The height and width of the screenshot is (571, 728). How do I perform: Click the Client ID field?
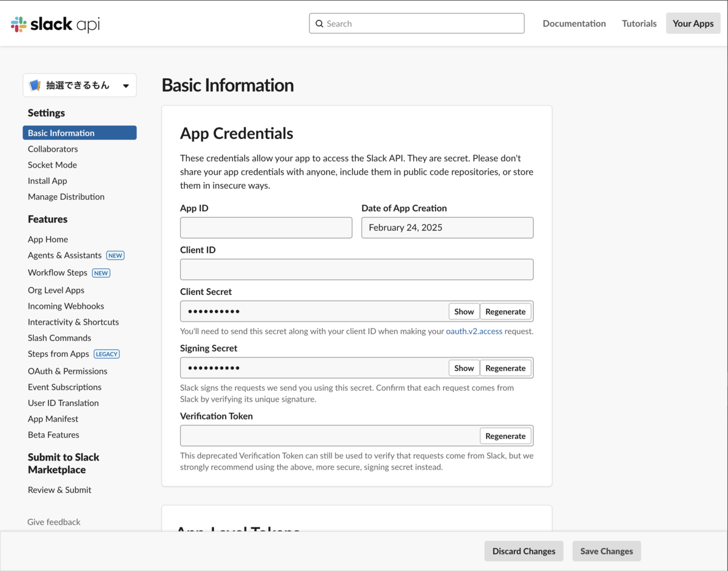(x=357, y=269)
